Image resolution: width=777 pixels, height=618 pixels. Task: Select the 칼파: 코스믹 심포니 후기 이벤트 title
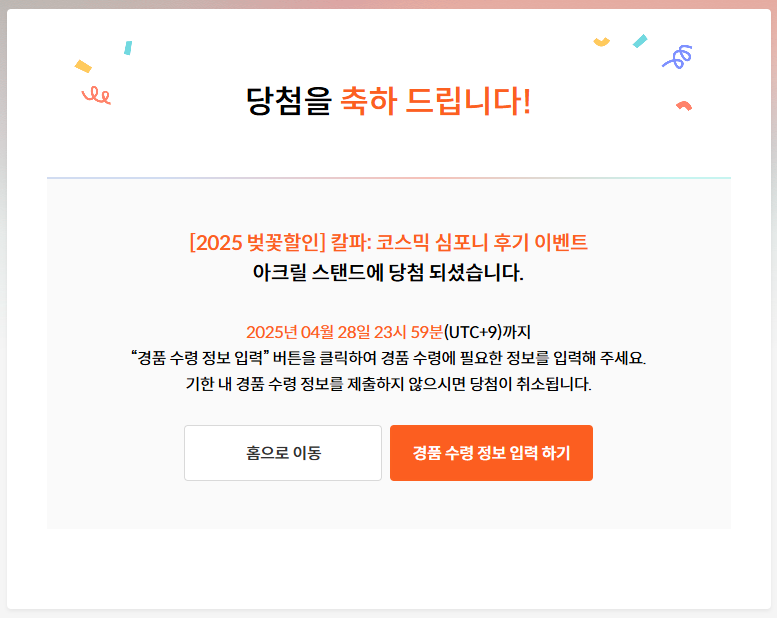click(x=459, y=242)
